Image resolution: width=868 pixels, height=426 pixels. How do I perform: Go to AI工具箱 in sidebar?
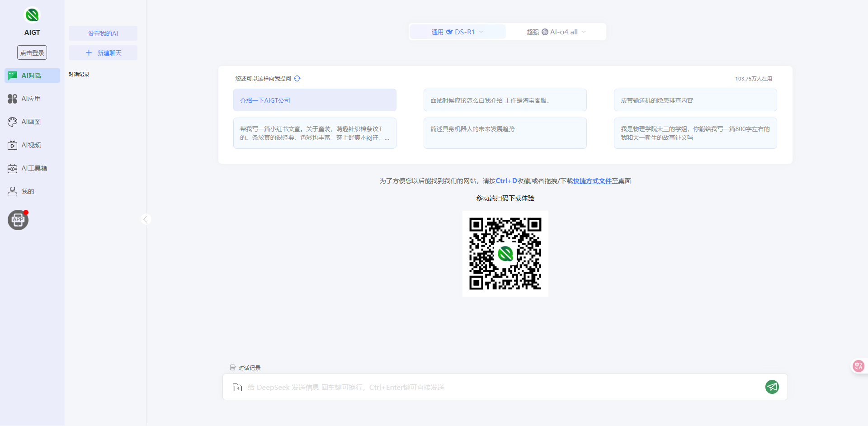pos(34,168)
